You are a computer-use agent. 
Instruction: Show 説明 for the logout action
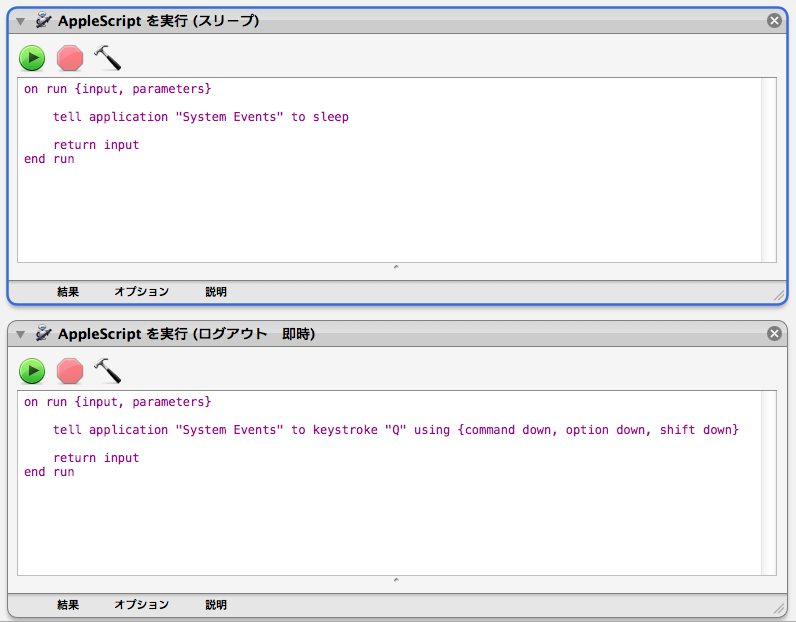[216, 605]
